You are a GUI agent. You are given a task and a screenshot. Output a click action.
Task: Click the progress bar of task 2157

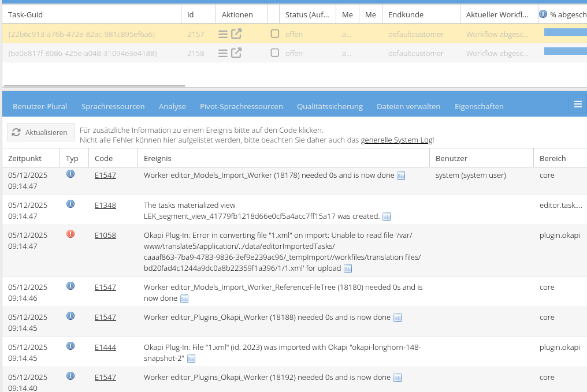click(x=565, y=32)
